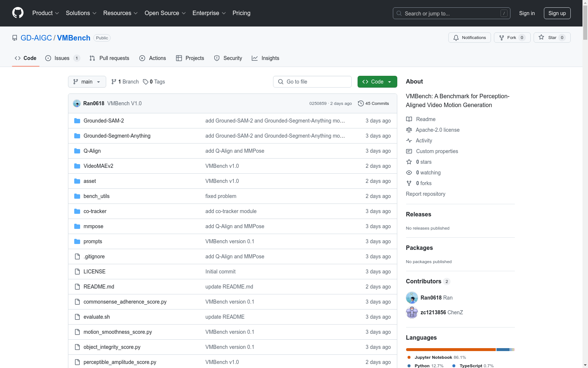Click the VideoMAEv2 folder icon

pos(77,166)
